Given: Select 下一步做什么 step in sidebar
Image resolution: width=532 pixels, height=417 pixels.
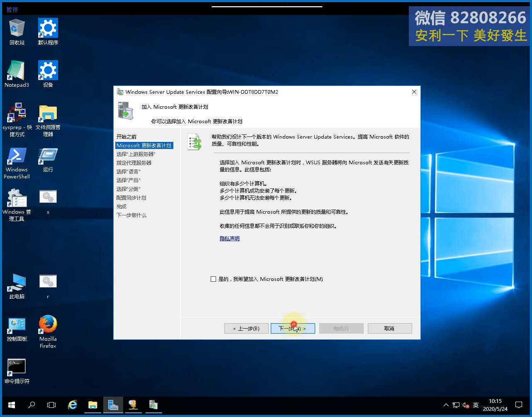Looking at the screenshot, I should click(131, 215).
